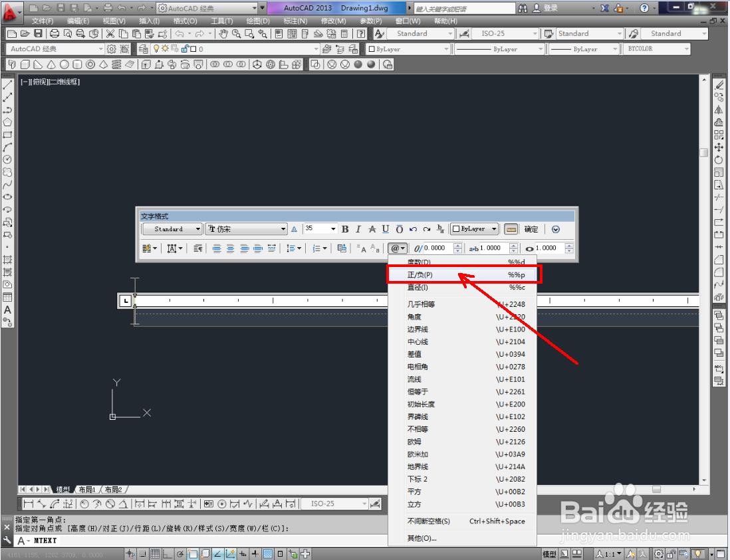Click the 登录 sign-in button
This screenshot has width=730, height=560.
coord(545,8)
